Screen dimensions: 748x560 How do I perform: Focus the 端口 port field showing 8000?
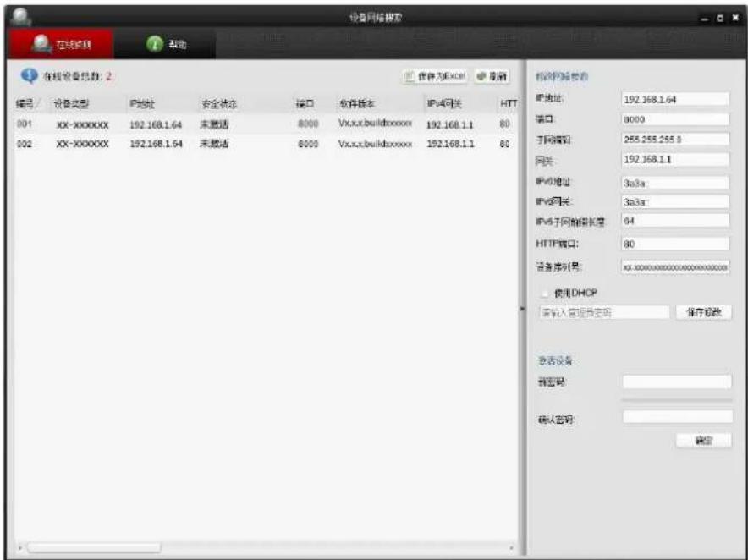675,119
